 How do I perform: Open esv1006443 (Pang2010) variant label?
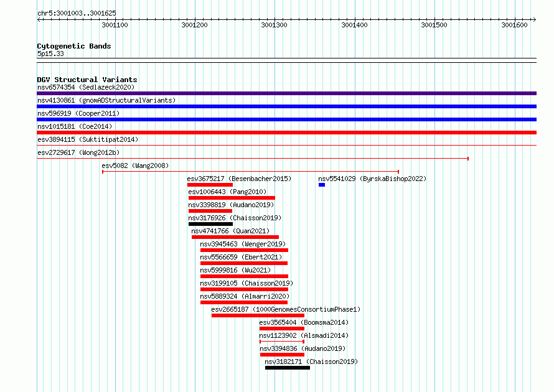tap(227, 192)
